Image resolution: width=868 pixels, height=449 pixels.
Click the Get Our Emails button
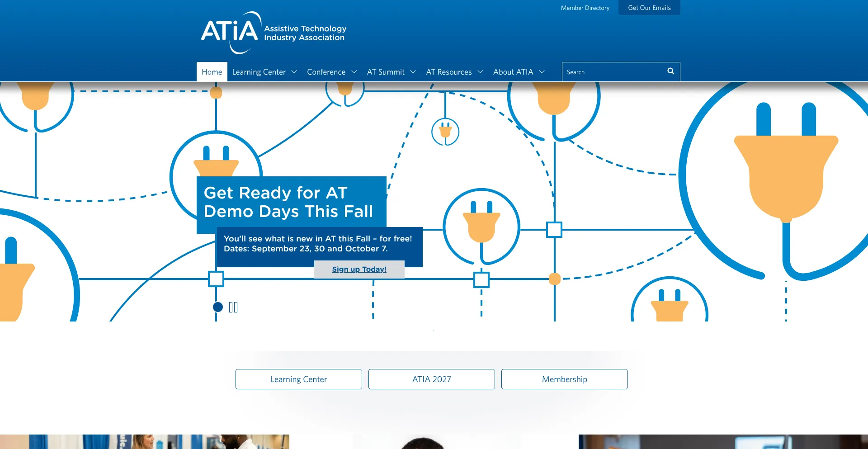point(649,8)
